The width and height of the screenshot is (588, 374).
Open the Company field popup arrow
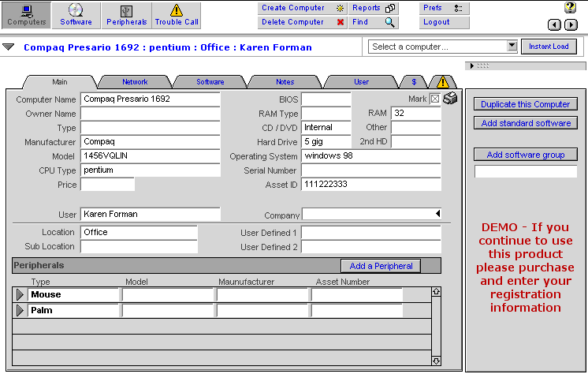click(437, 214)
